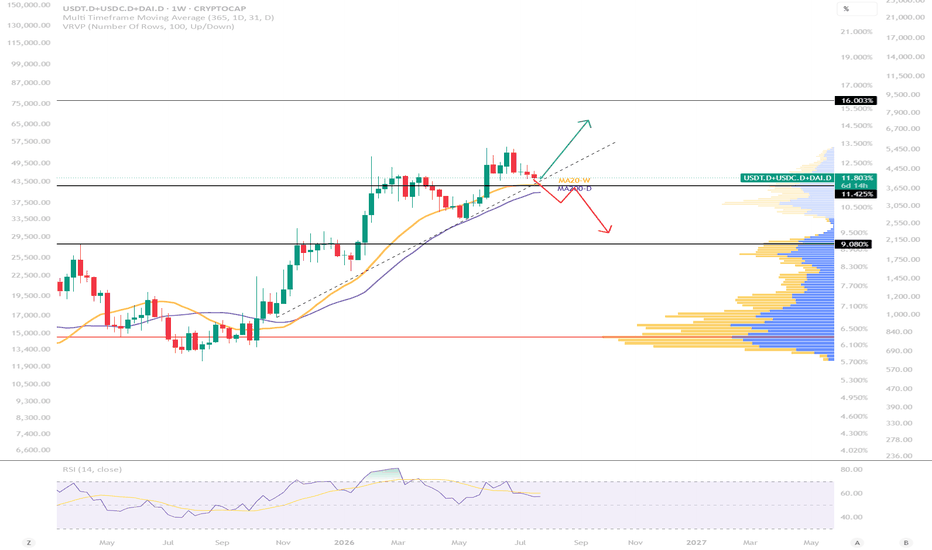The height and width of the screenshot is (550, 932).
Task: Open the % price scale mode button
Action: click(856, 9)
